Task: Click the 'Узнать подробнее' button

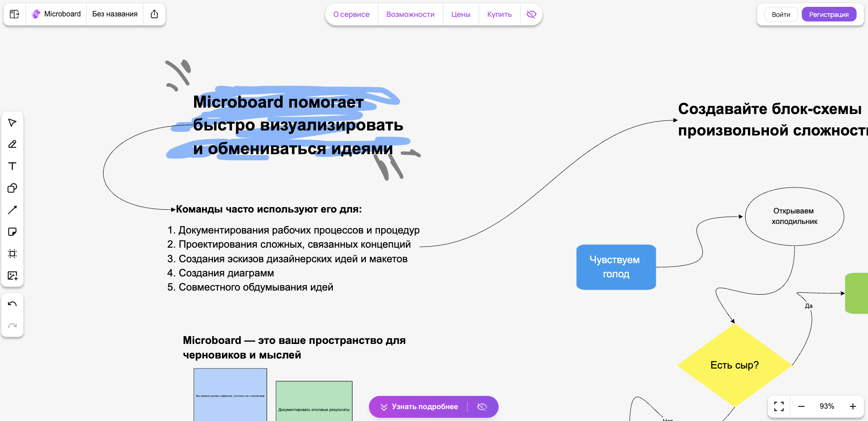Action: 419,407
